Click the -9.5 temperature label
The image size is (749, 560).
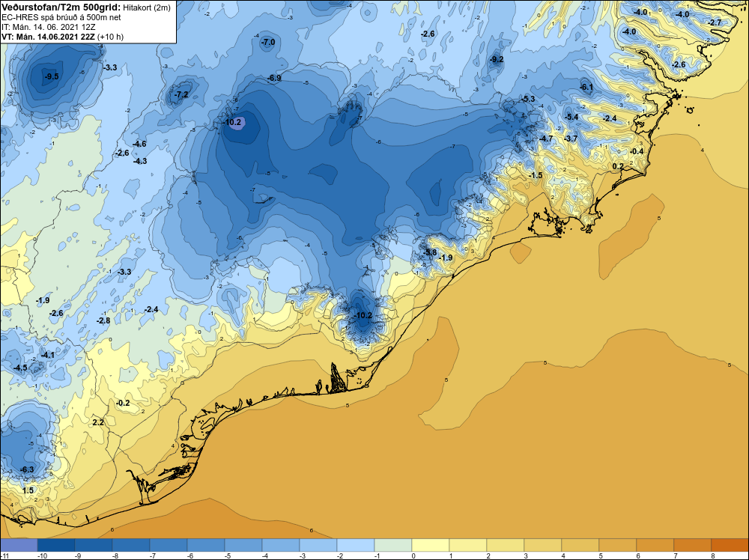click(52, 76)
